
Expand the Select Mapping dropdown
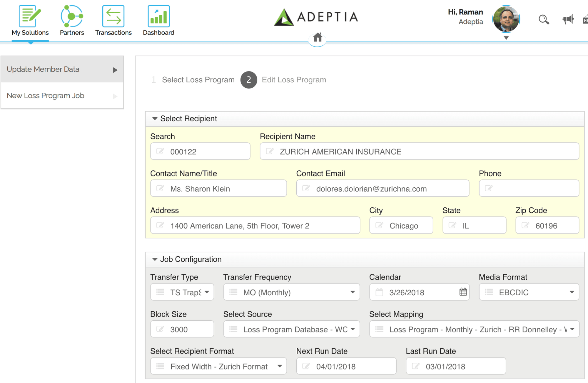tap(474, 329)
